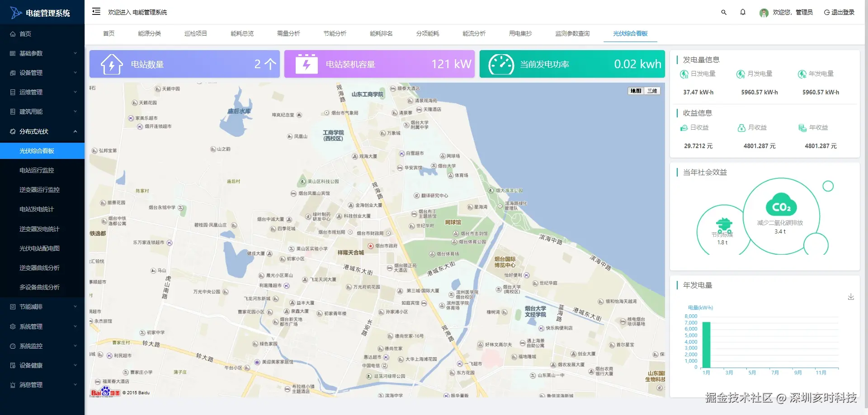Image resolution: width=868 pixels, height=415 pixels.
Task: Click 退出登录 to log out
Action: (839, 12)
